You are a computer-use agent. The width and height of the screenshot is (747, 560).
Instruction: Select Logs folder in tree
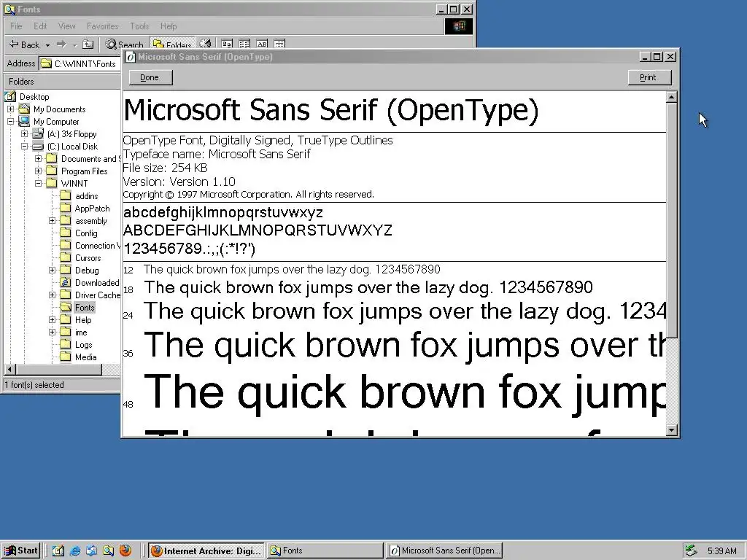pos(83,344)
